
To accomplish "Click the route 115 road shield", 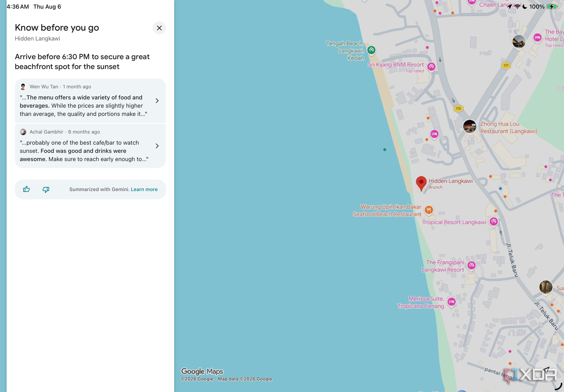I will 458,108.
